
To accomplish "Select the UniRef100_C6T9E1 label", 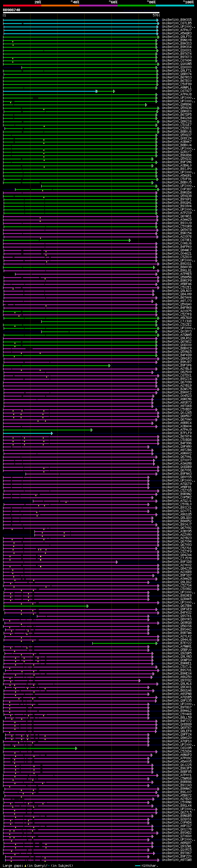I will coord(177,240).
